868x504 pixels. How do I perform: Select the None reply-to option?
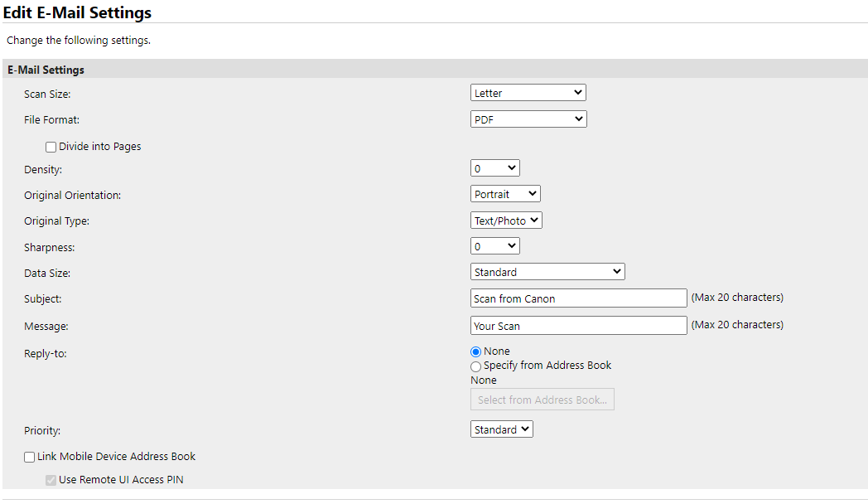click(475, 351)
